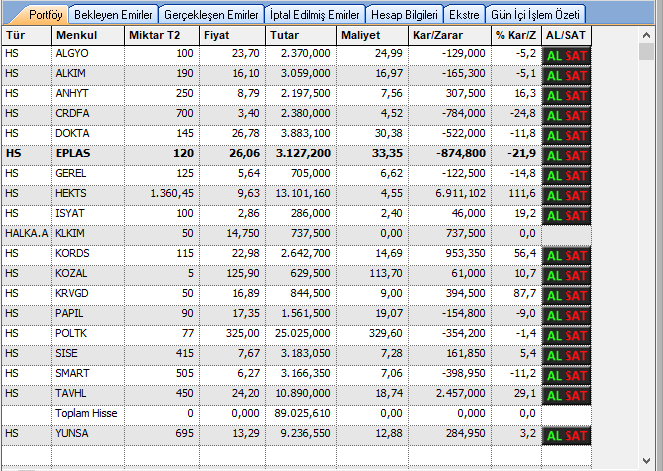This screenshot has height=471, width=663.
Task: Select the KRVGD security name
Action: point(72,293)
